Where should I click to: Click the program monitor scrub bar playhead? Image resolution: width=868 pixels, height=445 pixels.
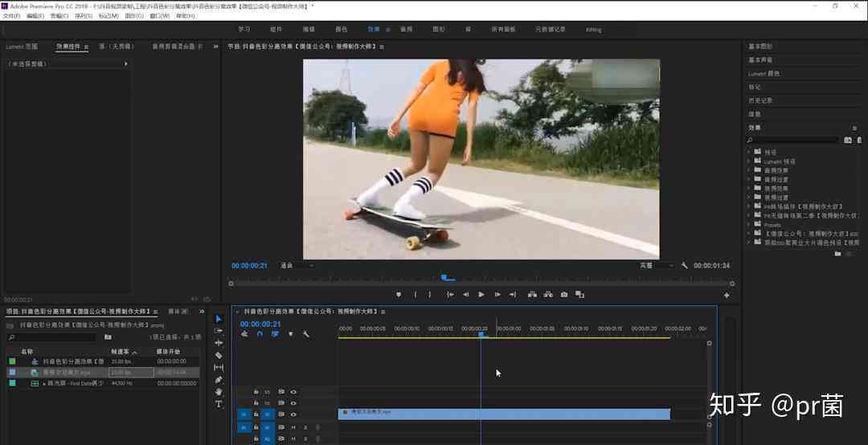446,277
